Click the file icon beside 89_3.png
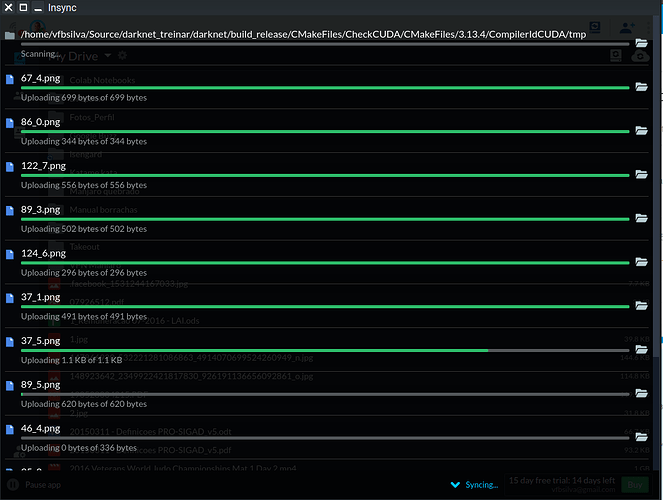663x500 pixels. click(10, 210)
